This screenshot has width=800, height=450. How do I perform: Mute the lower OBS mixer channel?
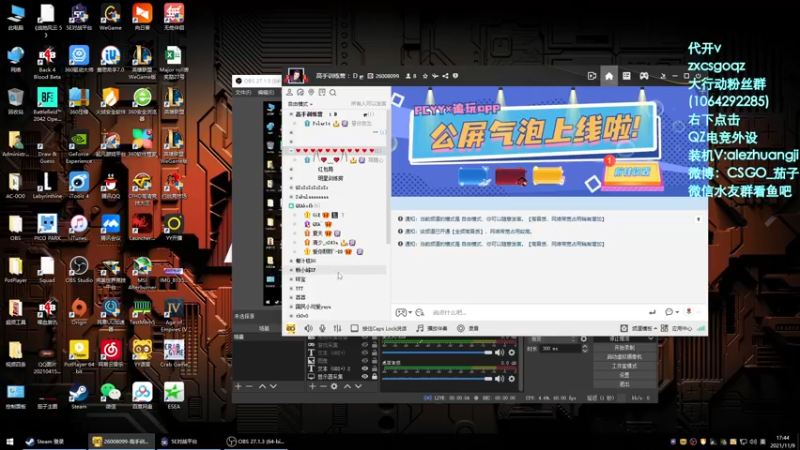point(499,379)
